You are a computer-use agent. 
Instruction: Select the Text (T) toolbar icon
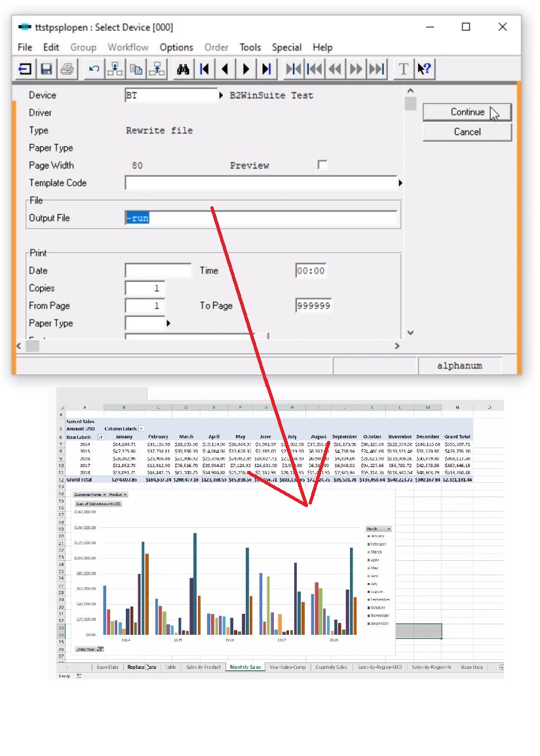(x=402, y=69)
